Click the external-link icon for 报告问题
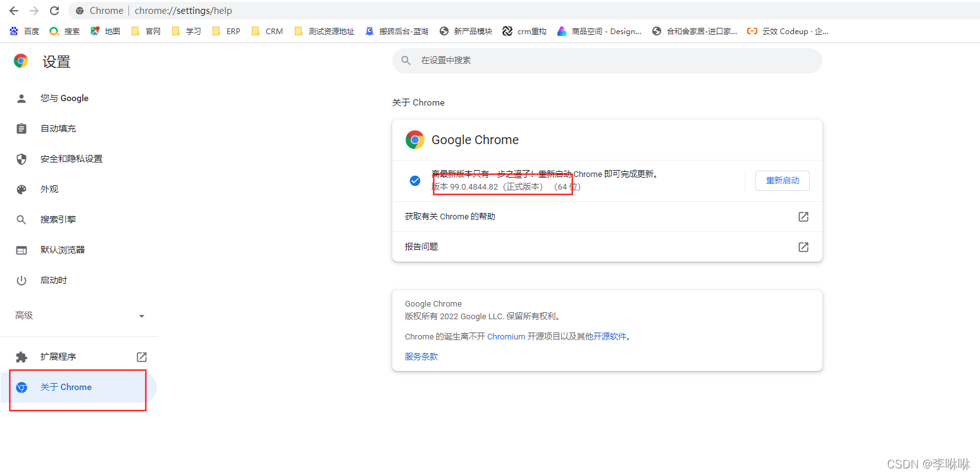The image size is (980, 476). click(803, 247)
